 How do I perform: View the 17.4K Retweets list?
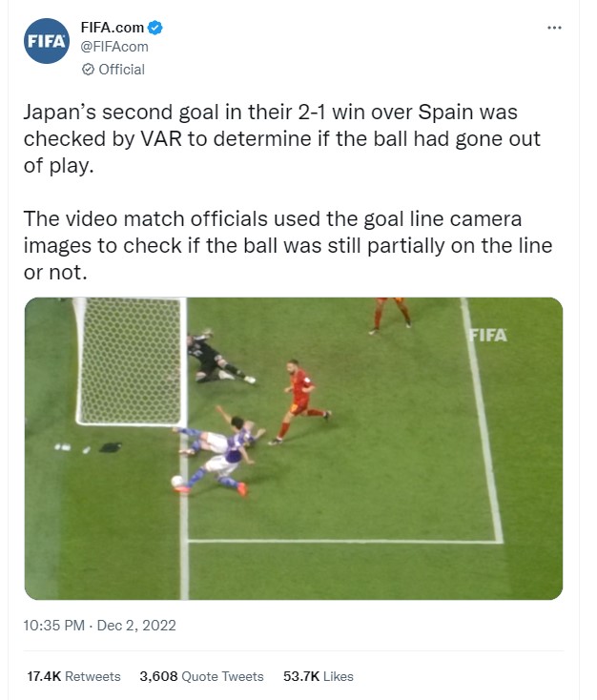tap(73, 676)
